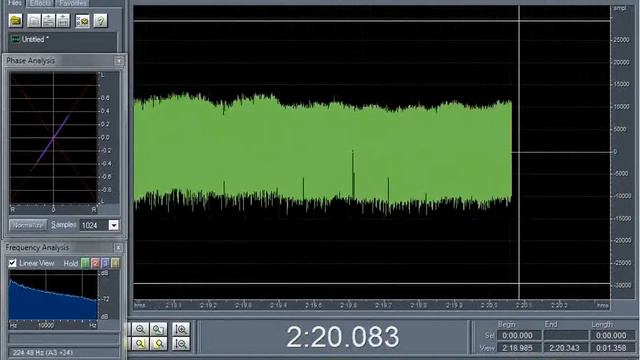Open help with the question mark icon

coord(100,20)
